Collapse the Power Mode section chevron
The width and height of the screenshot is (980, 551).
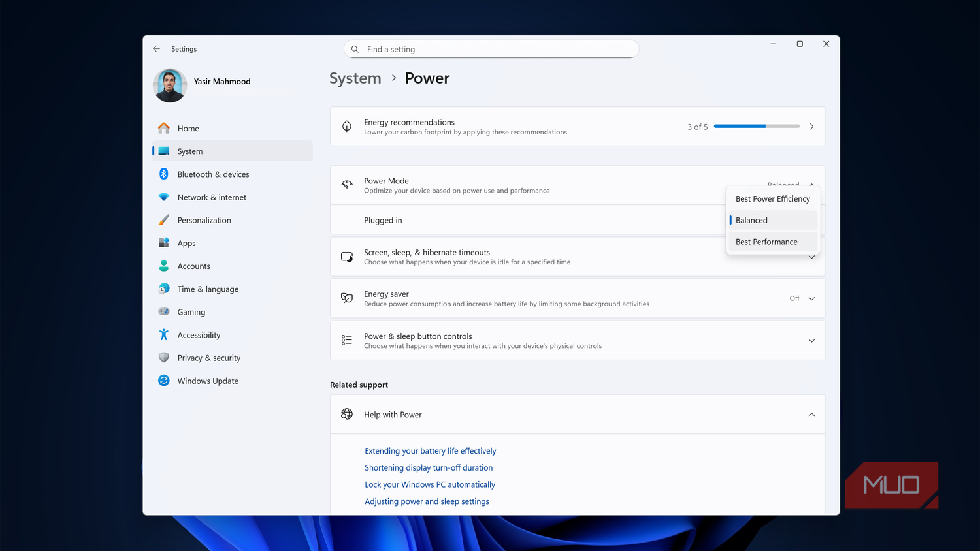point(811,184)
